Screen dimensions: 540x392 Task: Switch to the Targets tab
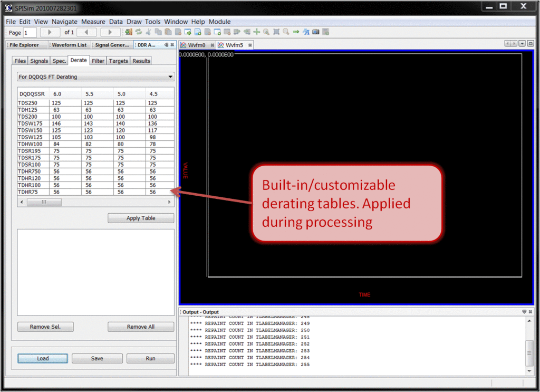[x=119, y=61]
